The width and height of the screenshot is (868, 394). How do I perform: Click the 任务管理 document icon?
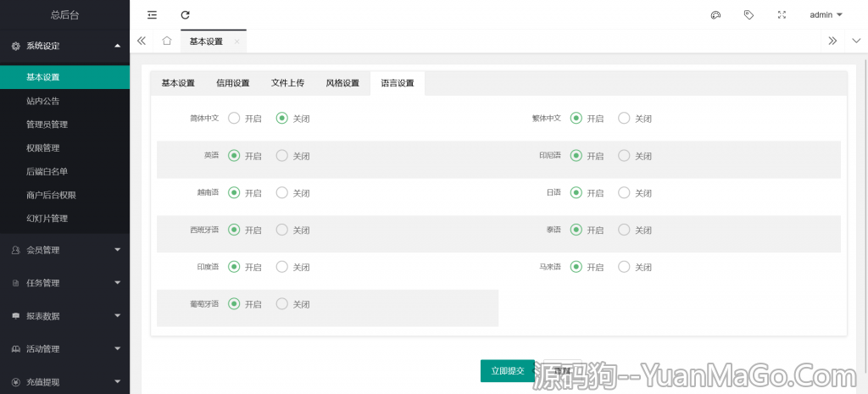pyautogui.click(x=16, y=283)
